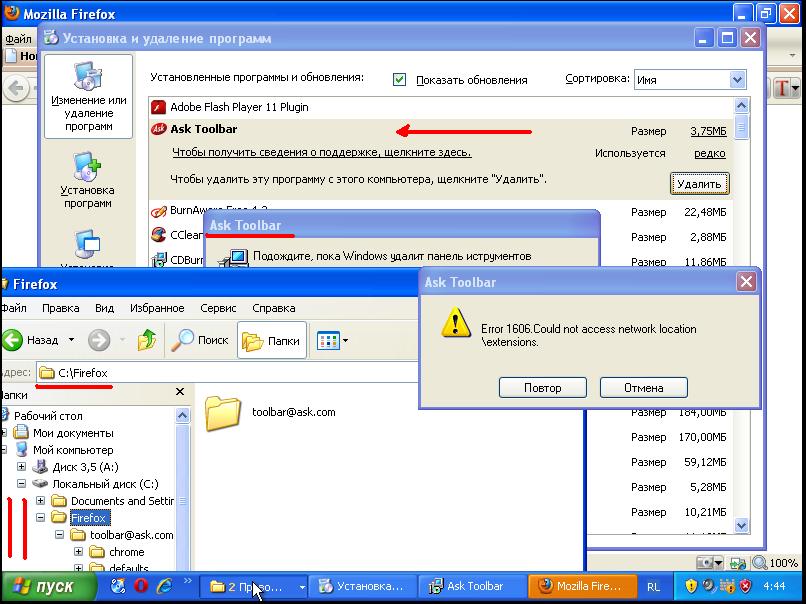This screenshot has height=604, width=807.
Task: Click Повтор in the error dialog
Action: click(x=542, y=387)
